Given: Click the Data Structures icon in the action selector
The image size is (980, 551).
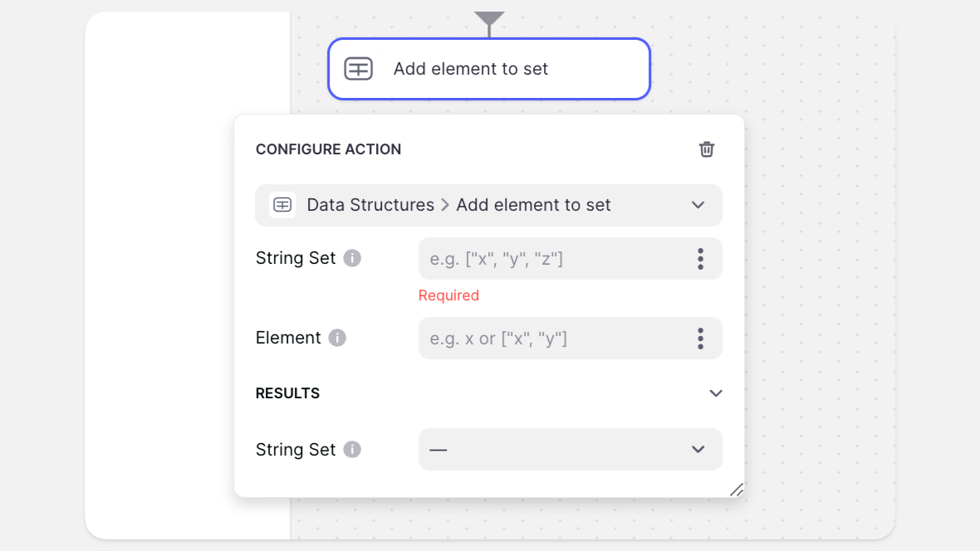Looking at the screenshot, I should (x=282, y=205).
